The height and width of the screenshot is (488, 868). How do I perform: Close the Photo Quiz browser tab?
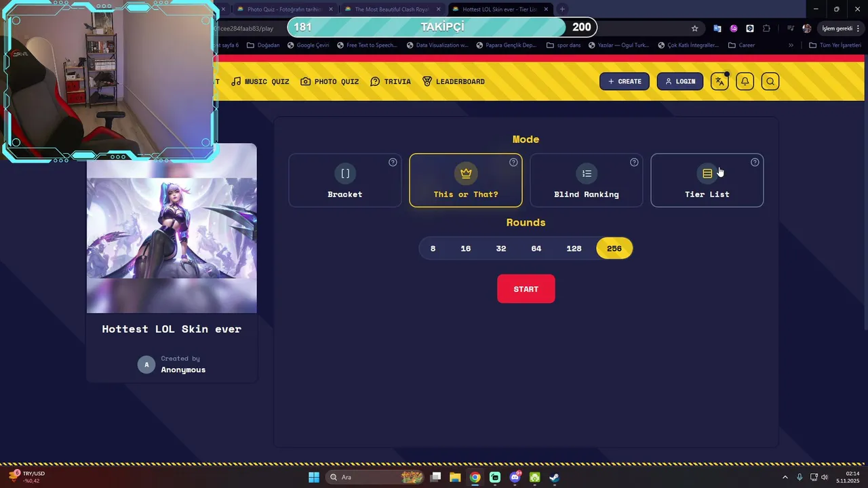pos(331,9)
